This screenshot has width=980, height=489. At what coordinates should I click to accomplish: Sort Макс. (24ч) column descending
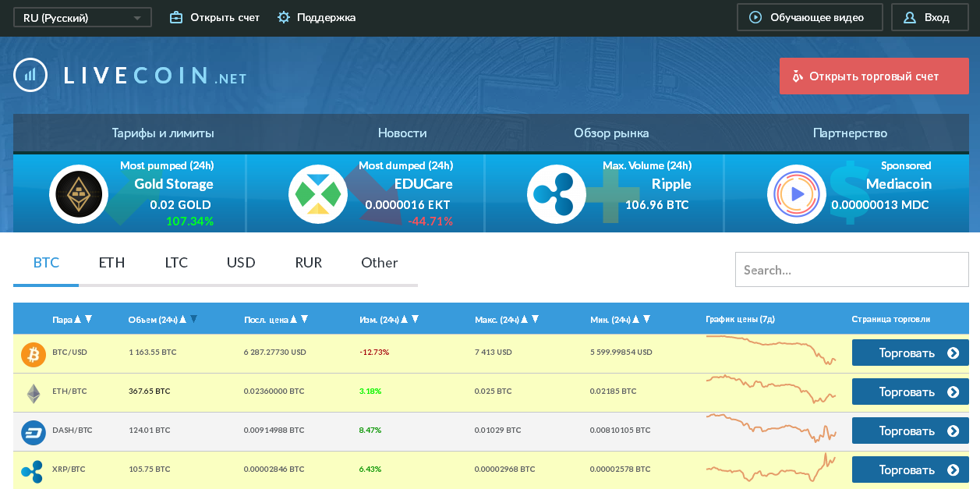click(535, 319)
